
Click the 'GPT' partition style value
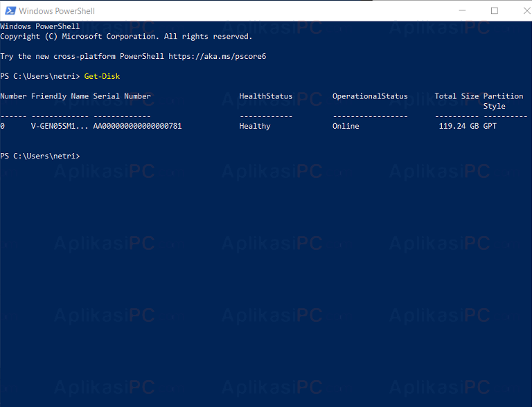(x=490, y=126)
